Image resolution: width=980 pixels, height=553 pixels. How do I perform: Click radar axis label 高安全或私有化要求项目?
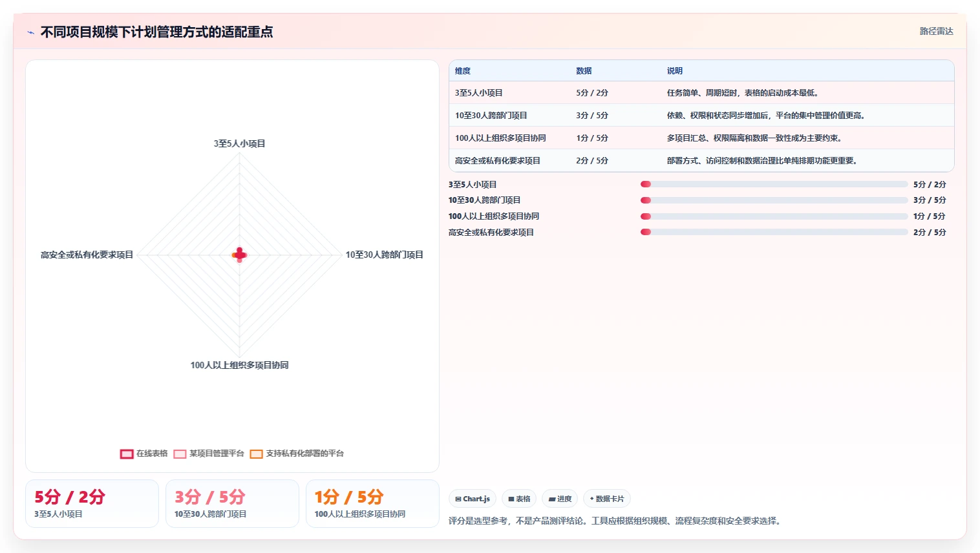[87, 255]
